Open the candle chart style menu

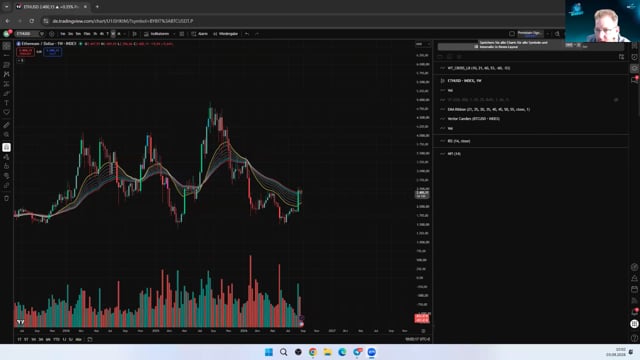135,34
